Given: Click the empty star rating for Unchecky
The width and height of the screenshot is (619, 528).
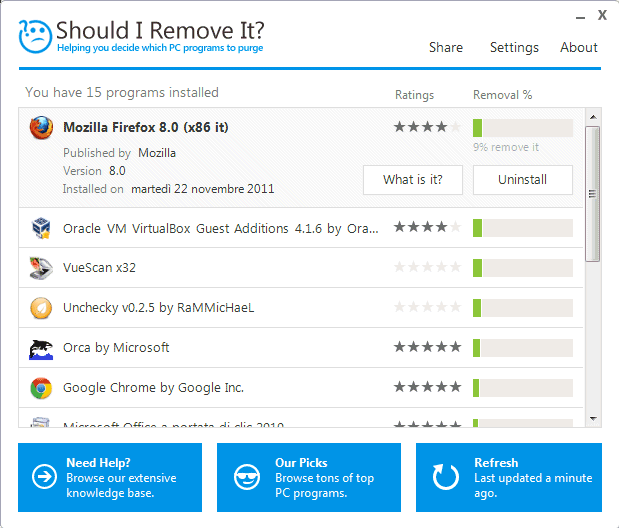Looking at the screenshot, I should click(428, 307).
